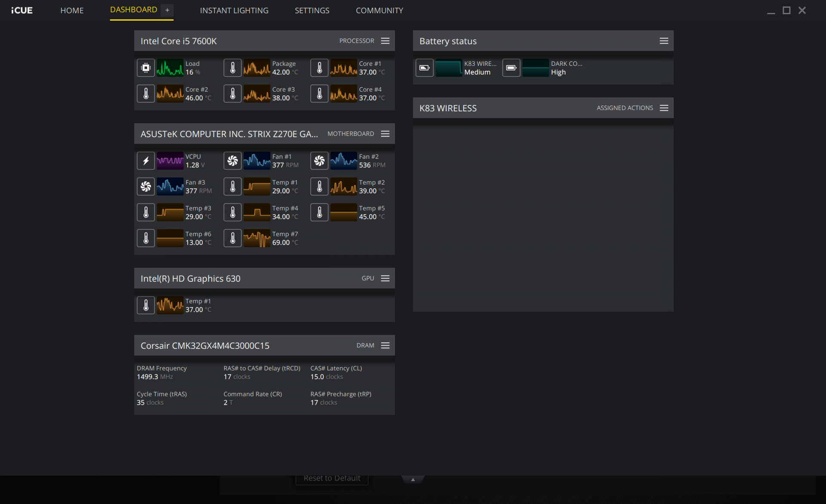Click the K83 Wireless battery icon
The height and width of the screenshot is (504, 826).
(x=425, y=68)
